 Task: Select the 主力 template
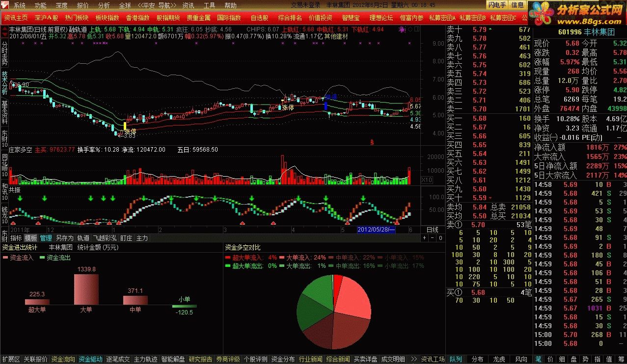[x=142, y=238]
